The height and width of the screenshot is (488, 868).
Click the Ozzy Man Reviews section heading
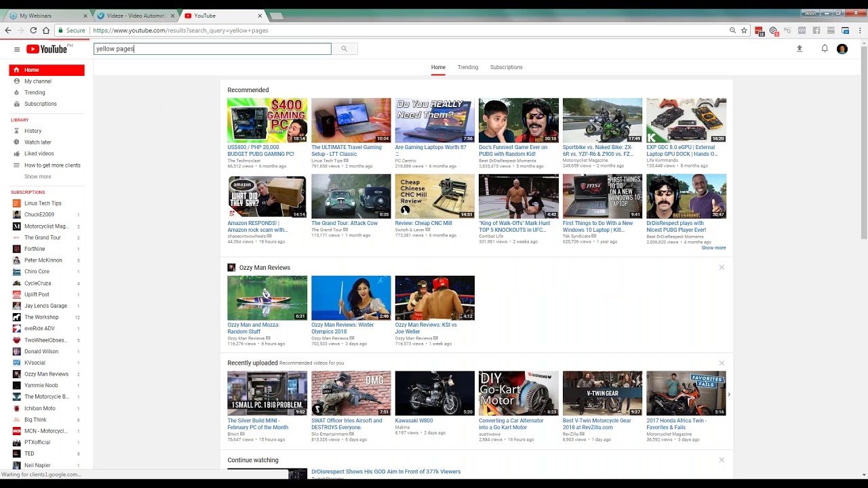[x=264, y=268]
